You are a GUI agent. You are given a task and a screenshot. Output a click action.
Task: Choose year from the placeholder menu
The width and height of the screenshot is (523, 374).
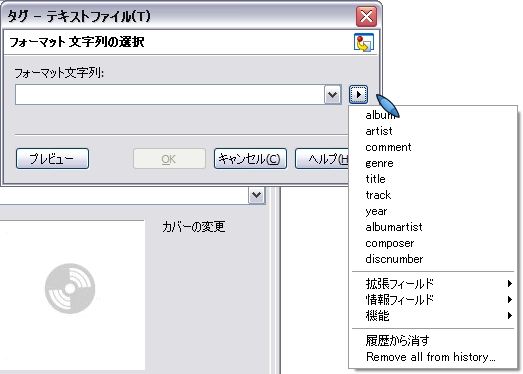point(433,211)
